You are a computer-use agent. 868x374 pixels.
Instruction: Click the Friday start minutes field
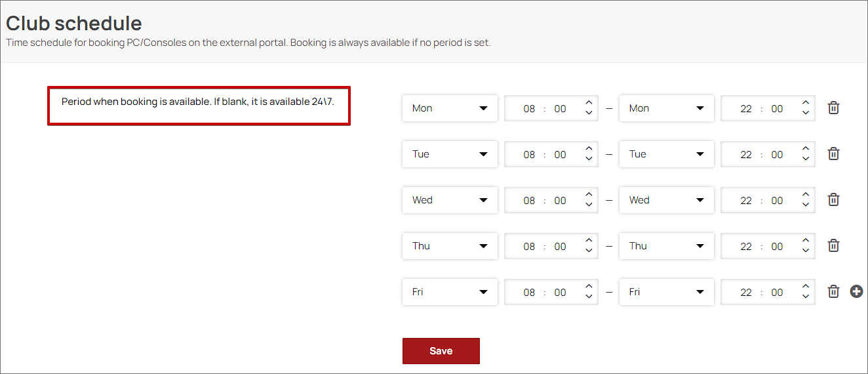pos(560,293)
